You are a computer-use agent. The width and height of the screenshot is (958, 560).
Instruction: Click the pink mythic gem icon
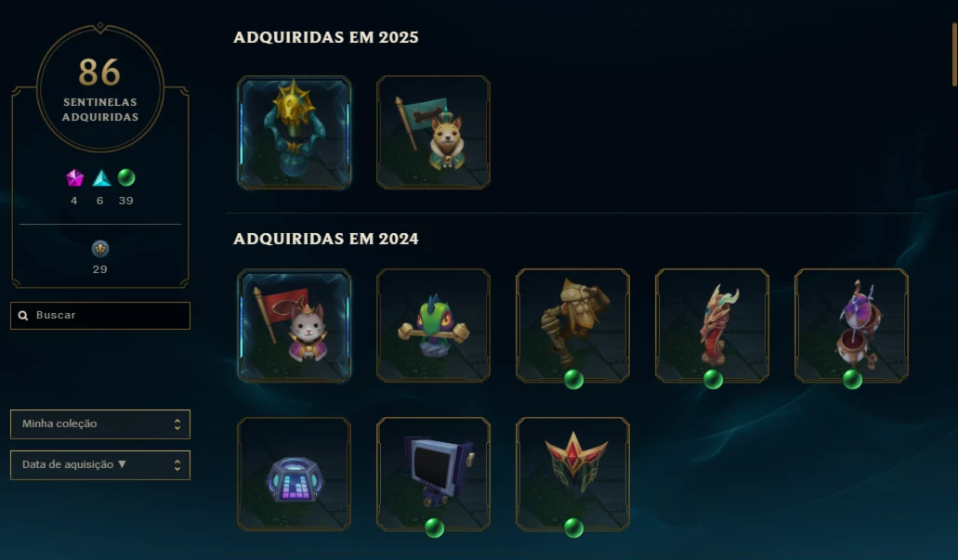pos(74,177)
